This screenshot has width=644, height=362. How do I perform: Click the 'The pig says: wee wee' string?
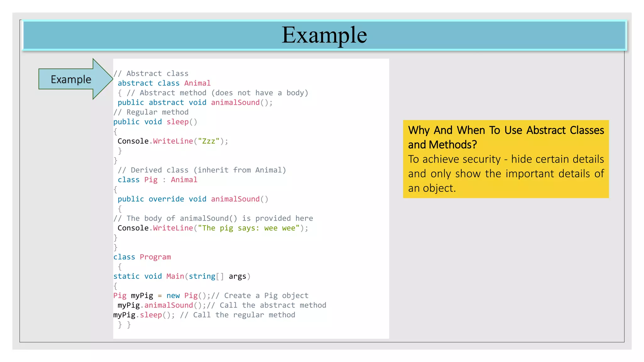248,228
